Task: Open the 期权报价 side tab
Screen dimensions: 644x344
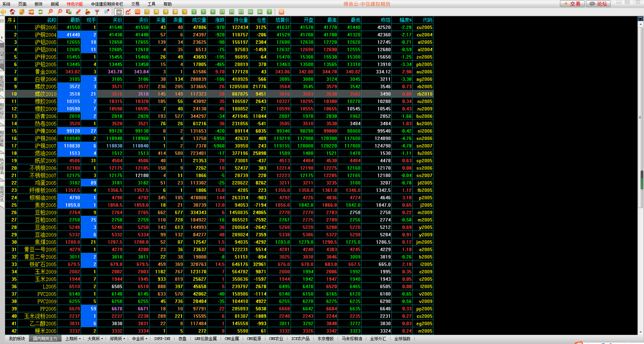Action: [x=2, y=112]
